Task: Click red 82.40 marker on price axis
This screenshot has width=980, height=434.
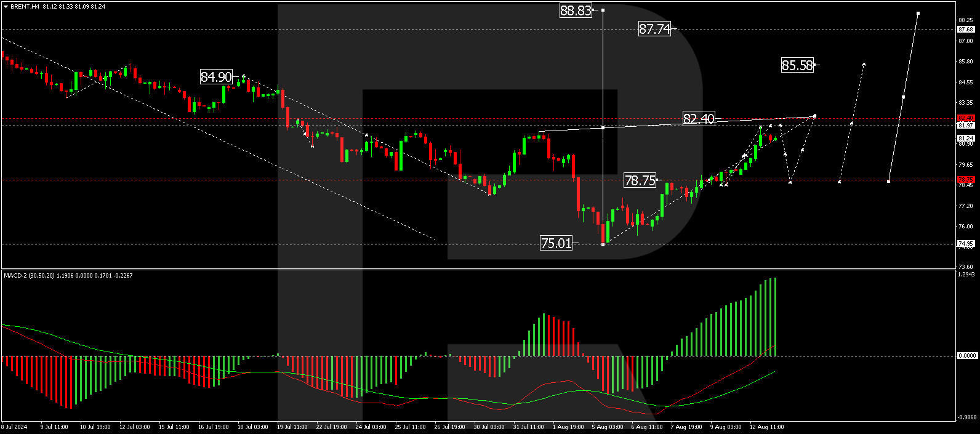Action: 965,118
